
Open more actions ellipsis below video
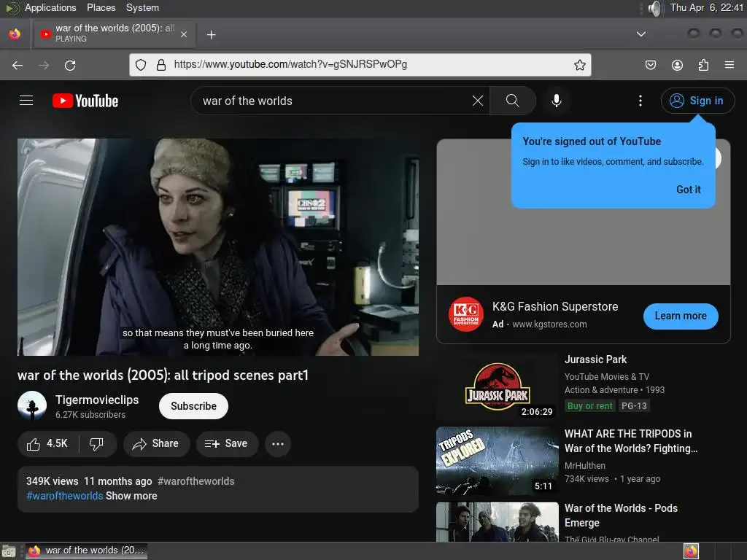278,444
